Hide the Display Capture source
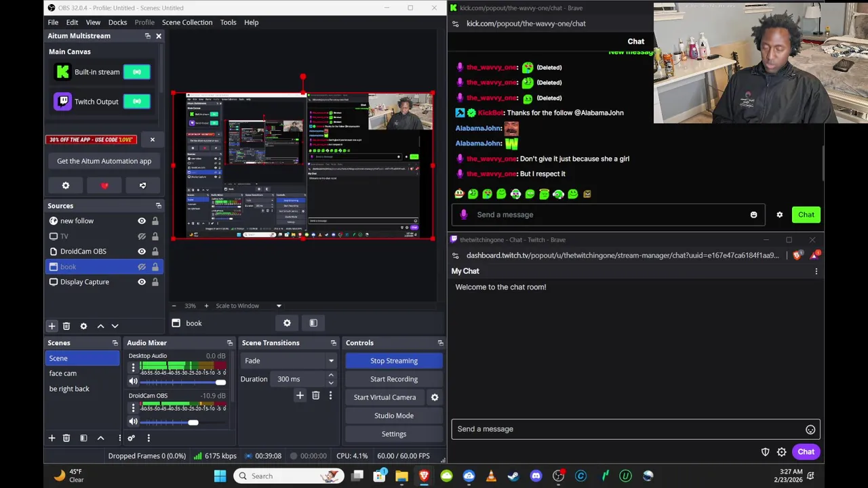 (x=142, y=282)
